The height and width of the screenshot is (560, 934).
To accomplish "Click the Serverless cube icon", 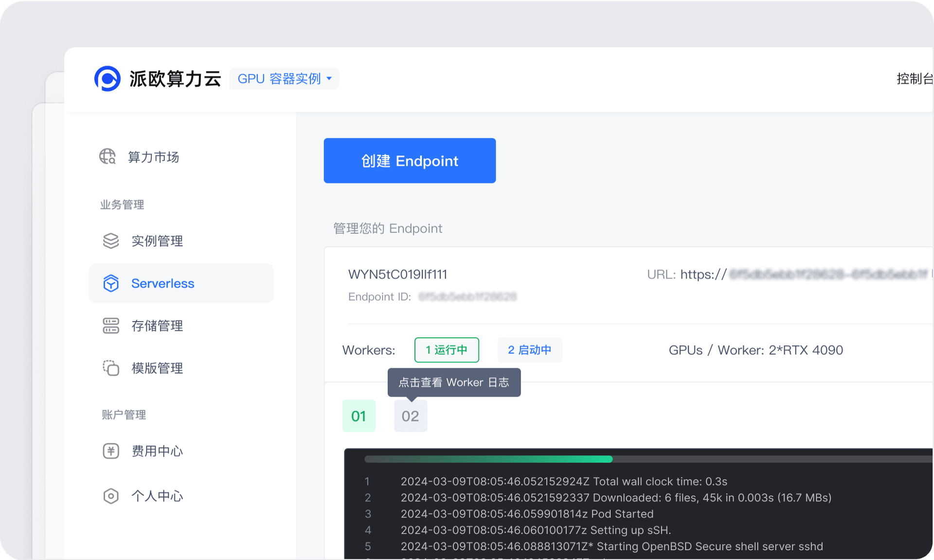I will pos(111,283).
